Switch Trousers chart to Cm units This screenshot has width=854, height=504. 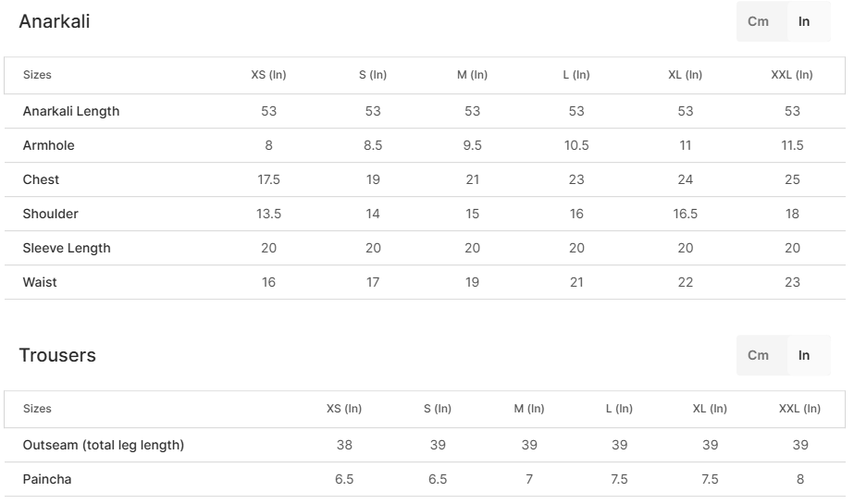(x=758, y=355)
